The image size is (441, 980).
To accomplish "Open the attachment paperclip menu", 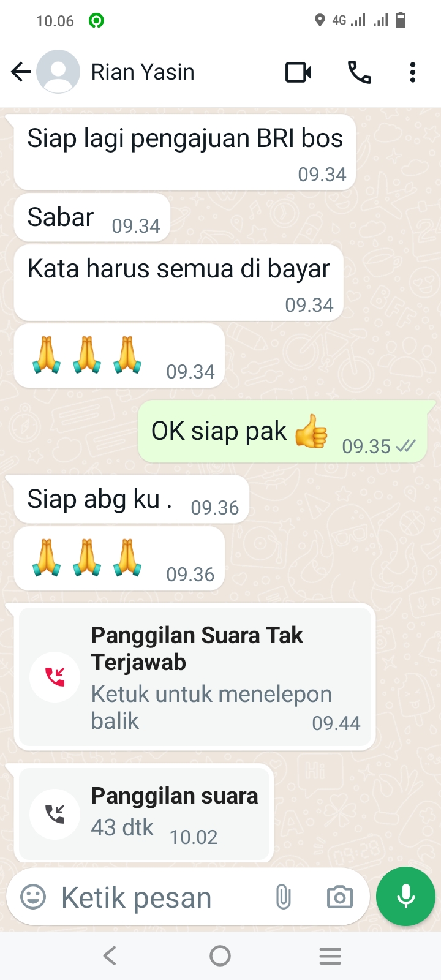I will click(x=283, y=897).
